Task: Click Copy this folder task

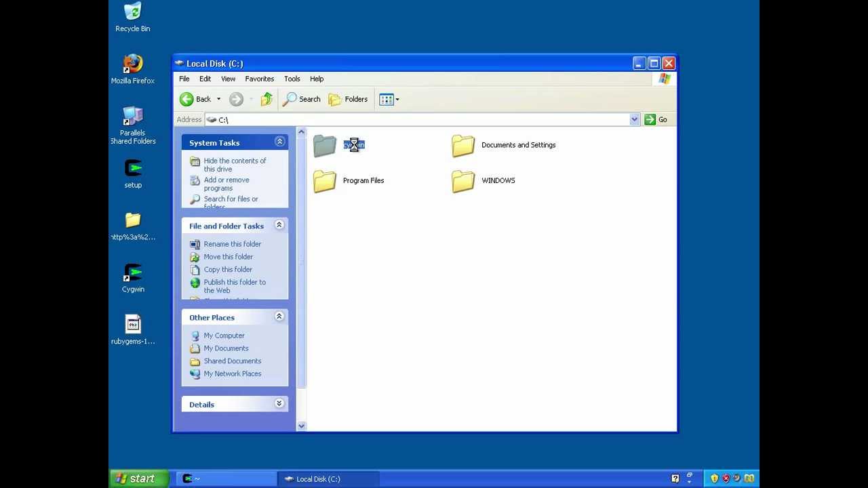Action: (x=228, y=270)
